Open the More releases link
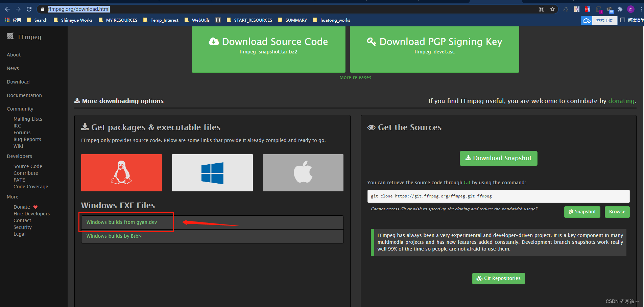Image resolution: width=644 pixels, height=307 pixels. (355, 77)
